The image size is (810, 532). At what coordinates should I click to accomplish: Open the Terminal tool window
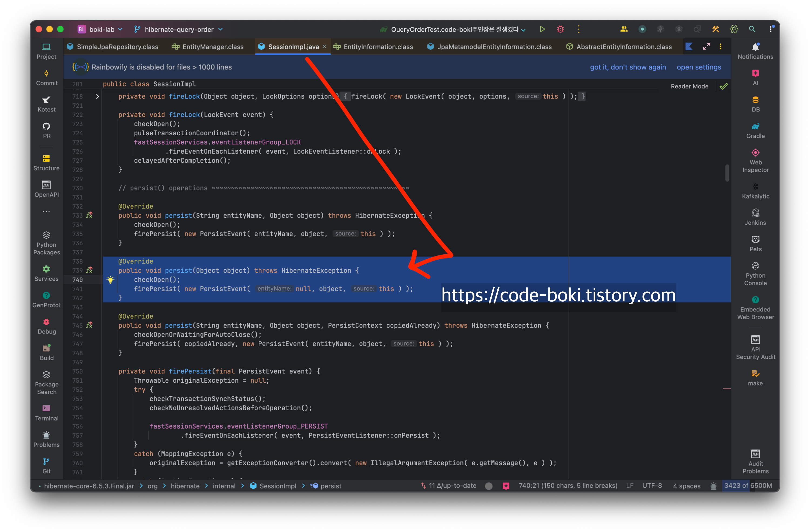coord(47,413)
